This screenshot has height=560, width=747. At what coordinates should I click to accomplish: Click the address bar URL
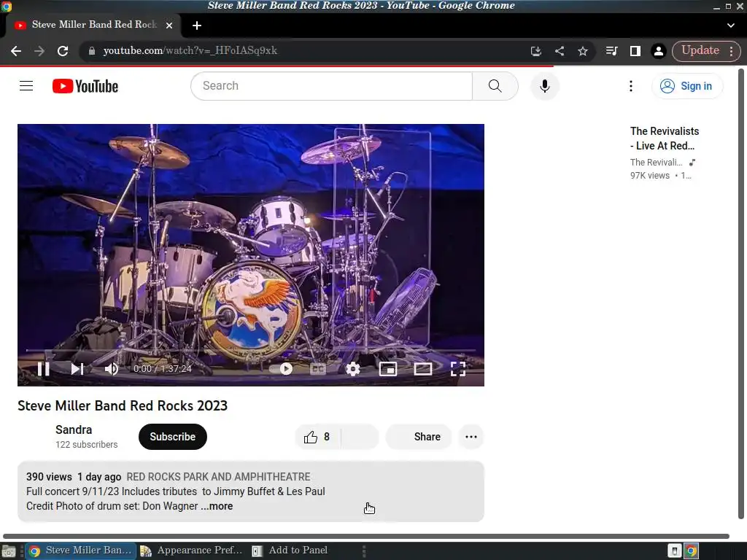point(190,50)
